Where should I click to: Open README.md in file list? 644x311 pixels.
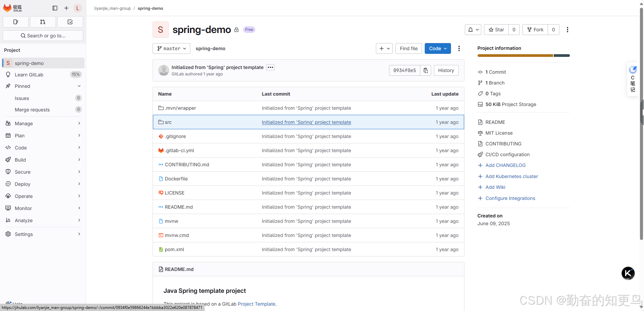[x=179, y=207]
